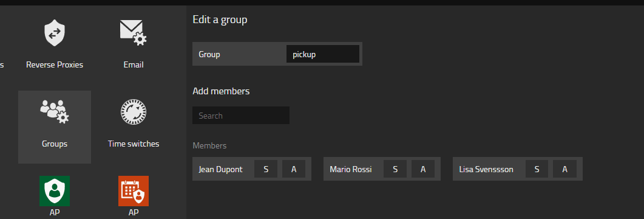This screenshot has height=219, width=644.
Task: Open the Time switches clock icon
Action: (134, 112)
